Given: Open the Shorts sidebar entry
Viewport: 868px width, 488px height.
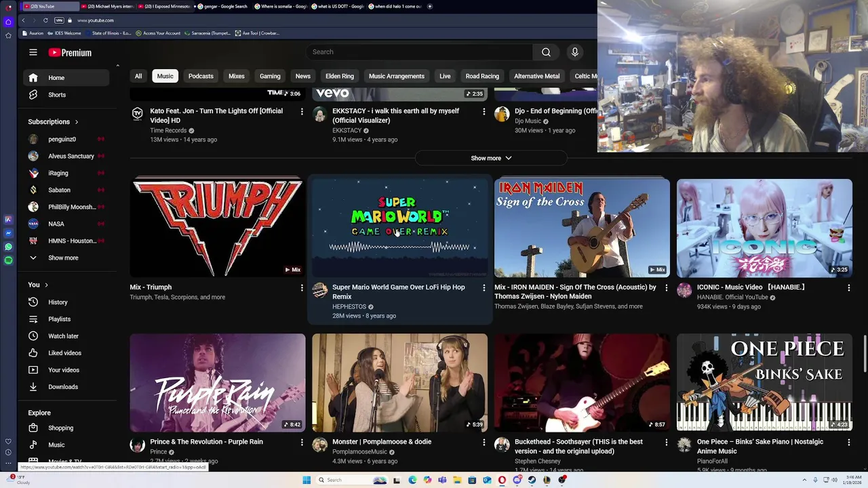Looking at the screenshot, I should [66, 95].
